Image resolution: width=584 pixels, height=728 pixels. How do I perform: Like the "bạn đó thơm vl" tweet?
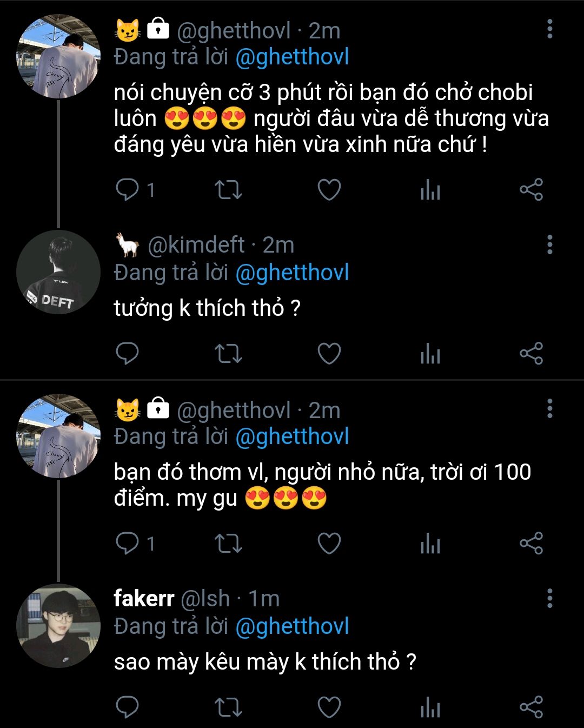tap(329, 544)
